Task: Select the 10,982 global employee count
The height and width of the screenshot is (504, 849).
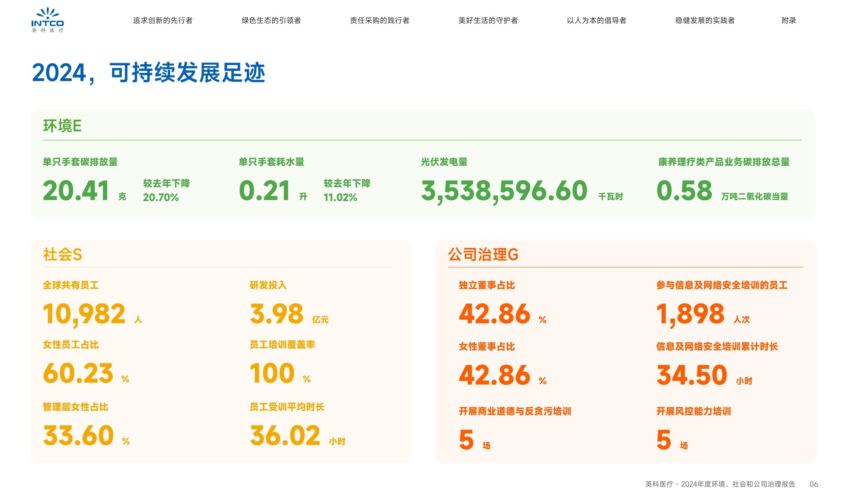Action: point(84,313)
